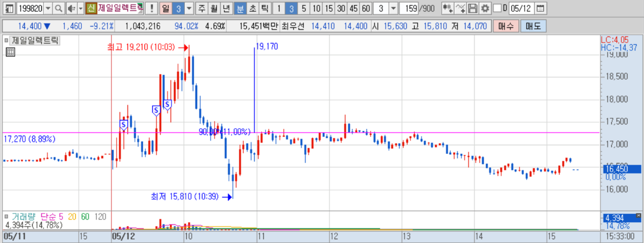This screenshot has width=644, height=243.
Task: Select 3-minute interval button in interval row
Action: coord(292,8)
